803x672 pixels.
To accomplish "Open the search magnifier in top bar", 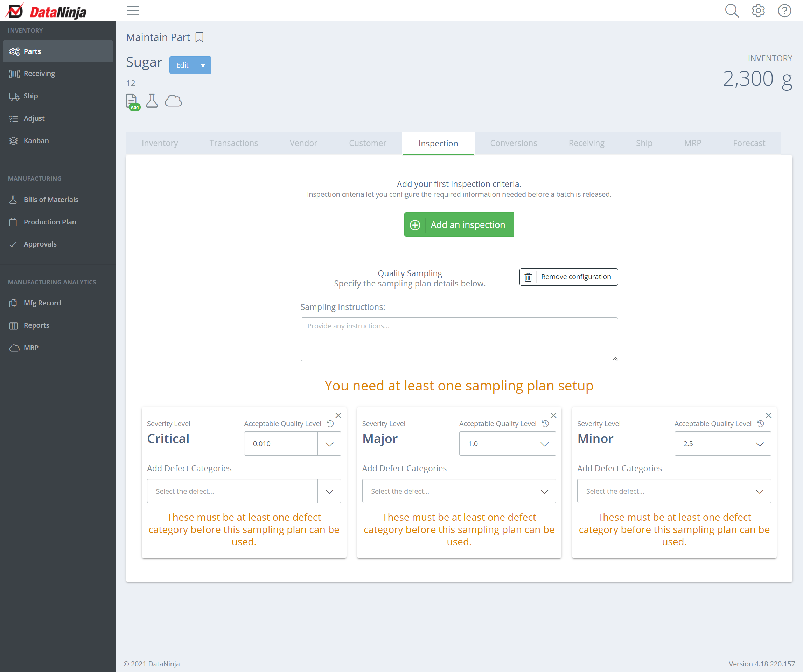I will pyautogui.click(x=732, y=11).
